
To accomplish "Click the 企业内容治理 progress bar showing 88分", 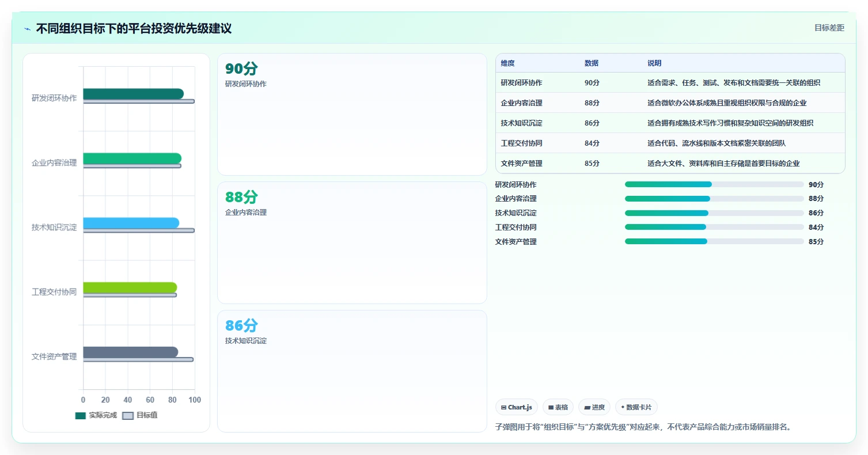I will point(714,199).
